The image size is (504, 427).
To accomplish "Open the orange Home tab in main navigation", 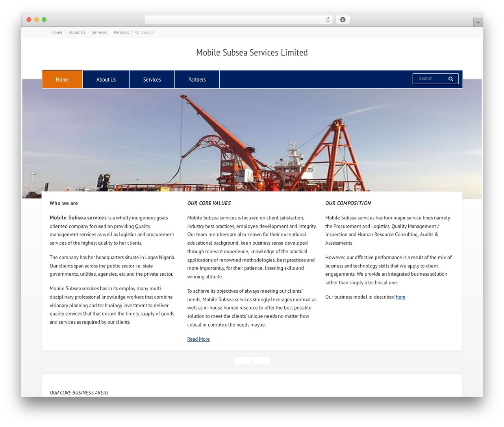I will tap(62, 79).
